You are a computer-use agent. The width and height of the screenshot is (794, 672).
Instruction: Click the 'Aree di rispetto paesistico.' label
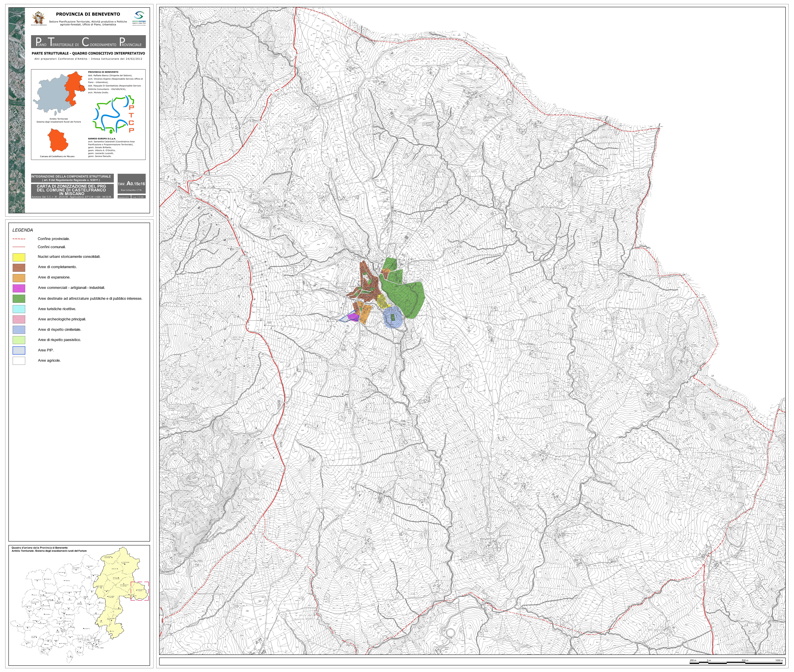(x=59, y=340)
